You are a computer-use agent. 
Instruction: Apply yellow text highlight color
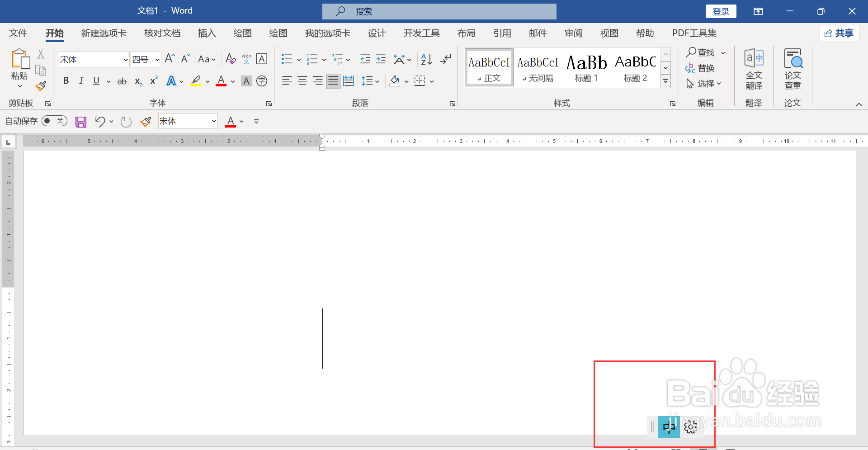click(x=196, y=81)
